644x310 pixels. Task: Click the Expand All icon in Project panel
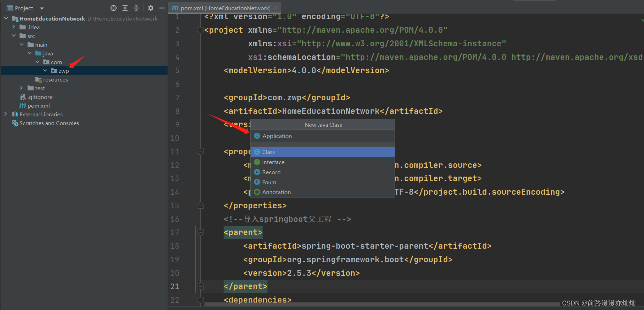tap(125, 8)
